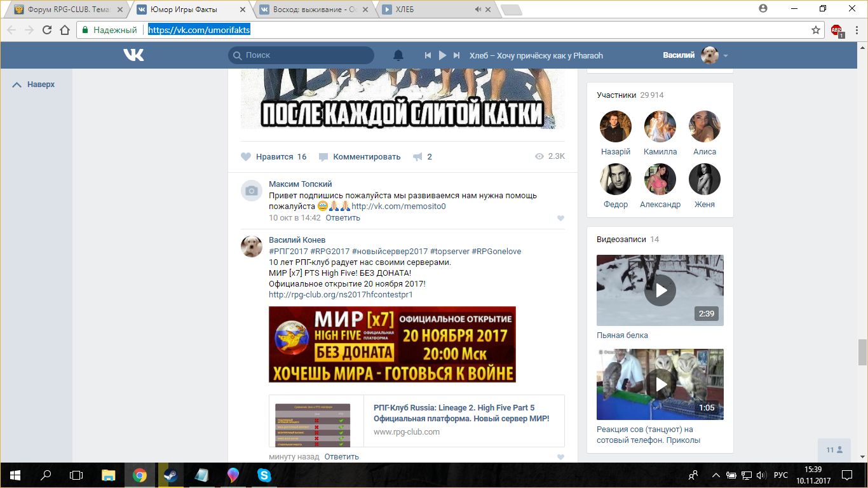Open Chrome menu three dots

pos(856,30)
